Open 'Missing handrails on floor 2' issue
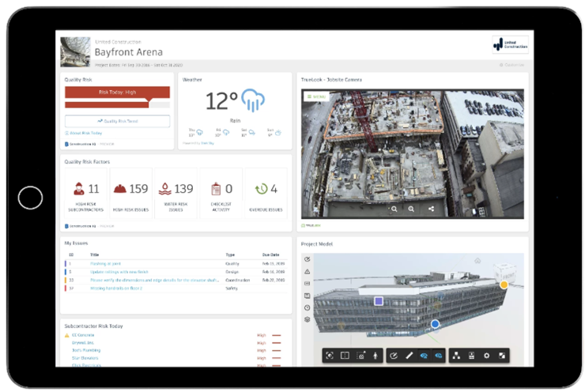585x392 pixels. pyautogui.click(x=116, y=288)
